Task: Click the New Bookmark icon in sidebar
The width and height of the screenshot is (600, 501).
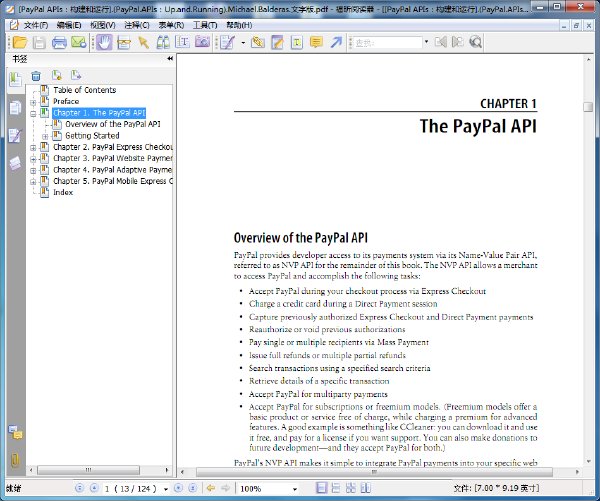Action: click(57, 75)
